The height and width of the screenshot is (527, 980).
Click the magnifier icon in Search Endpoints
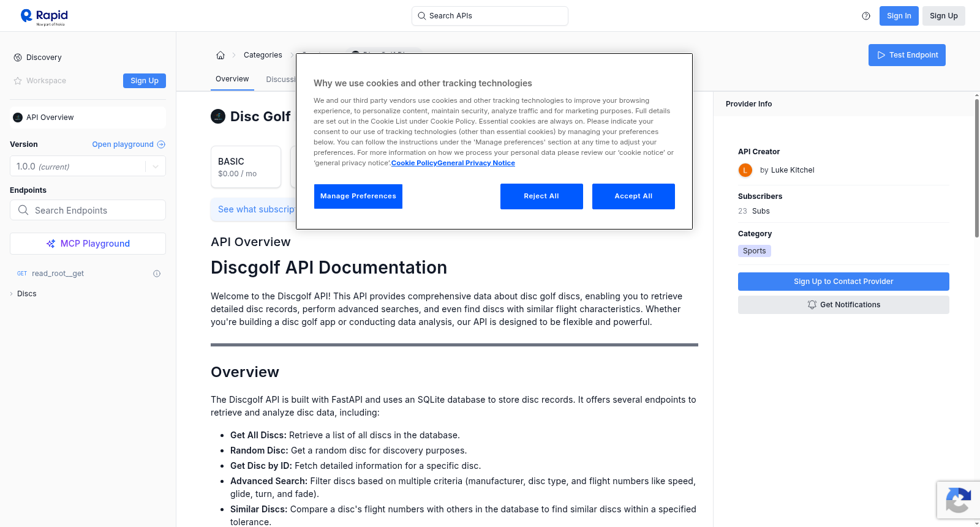click(x=23, y=210)
